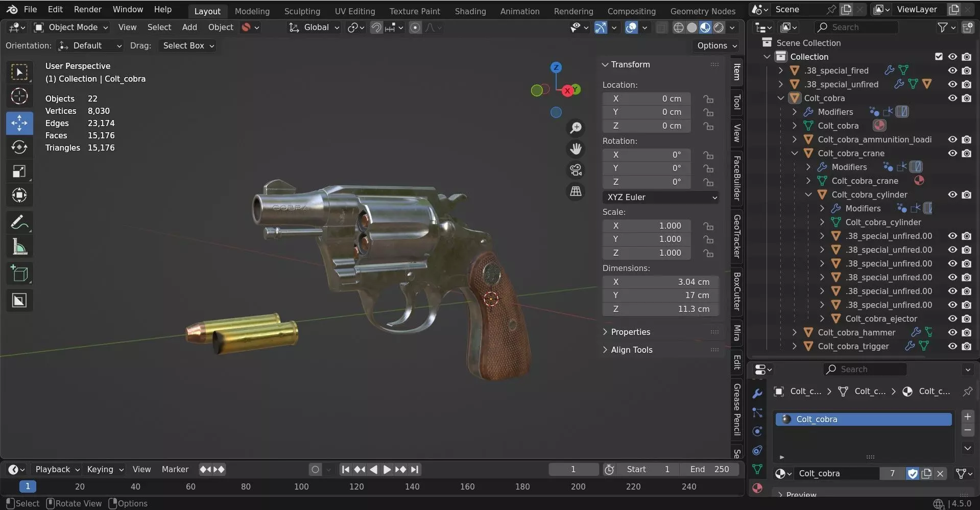980x510 pixels.
Task: Toggle fake user shield for Colt_cobra material
Action: coord(913,474)
